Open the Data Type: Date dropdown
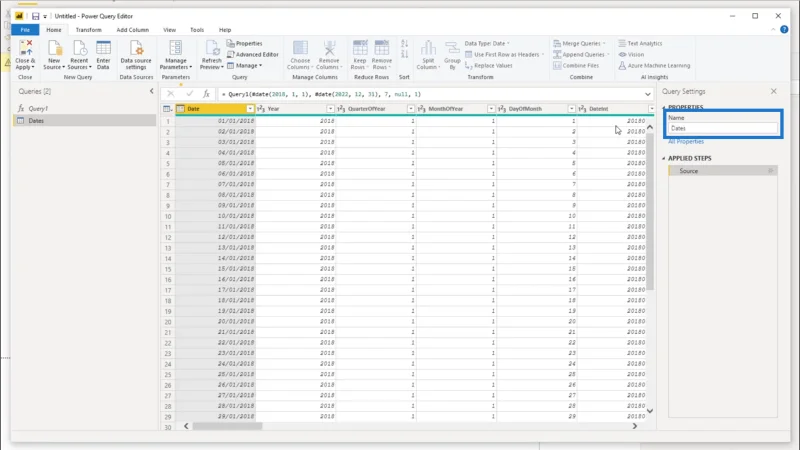Screen dimensions: 800x450 point(487,43)
